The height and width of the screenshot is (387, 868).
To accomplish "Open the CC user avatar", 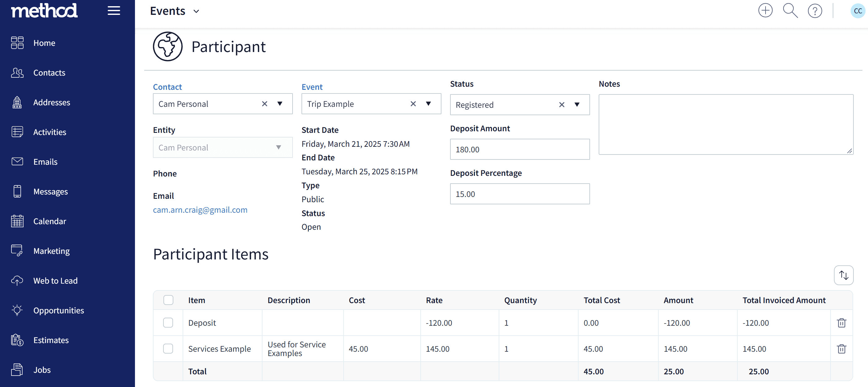I will point(857,11).
